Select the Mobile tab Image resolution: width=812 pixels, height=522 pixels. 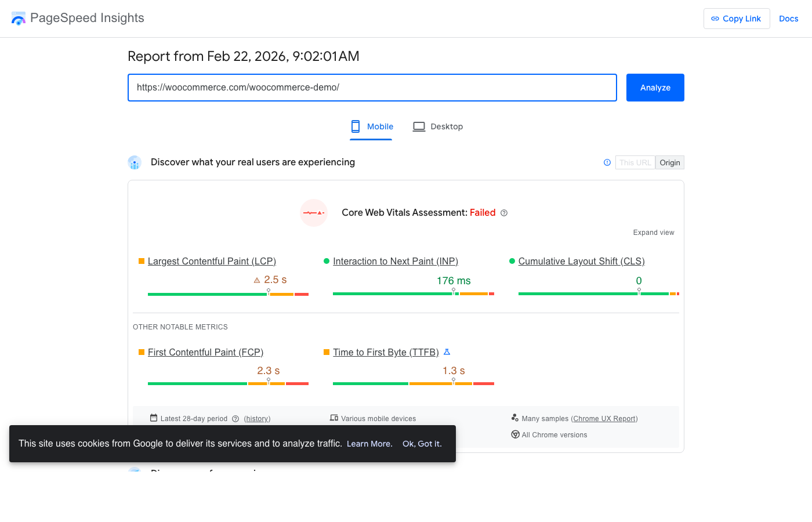371,126
